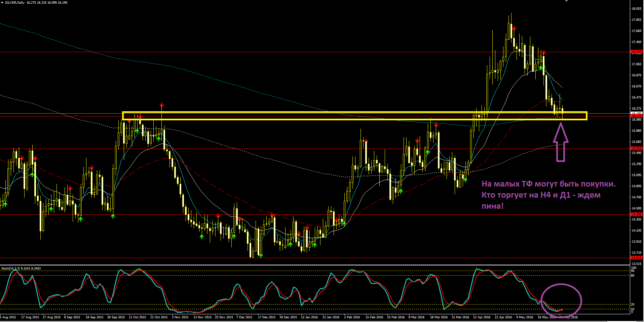
Task: Click the 31 Mar 2016 date label
Action: [x=460, y=317]
